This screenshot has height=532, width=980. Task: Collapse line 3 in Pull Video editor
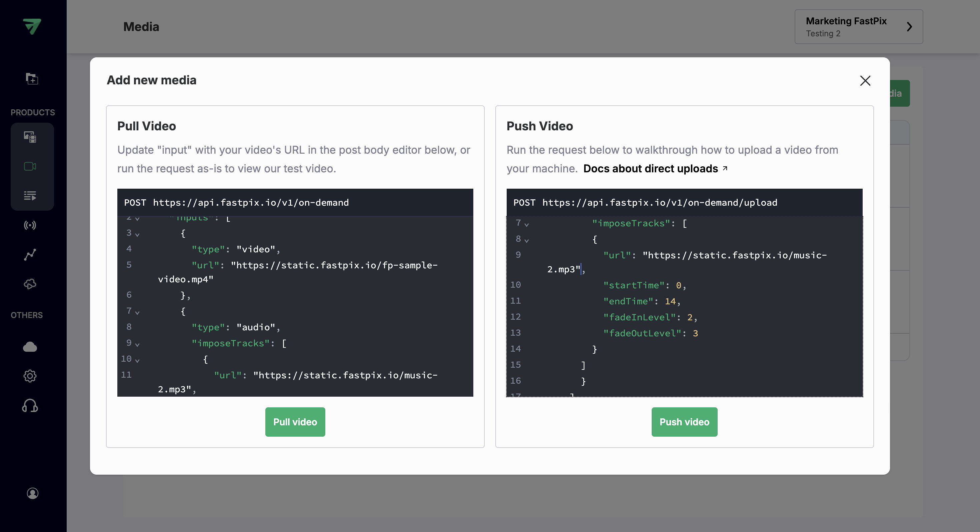137,234
